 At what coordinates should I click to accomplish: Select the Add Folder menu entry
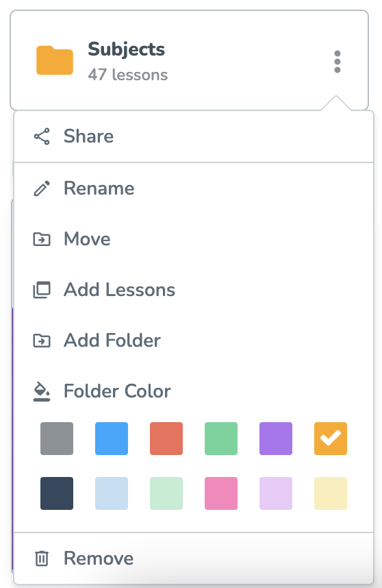(x=194, y=341)
